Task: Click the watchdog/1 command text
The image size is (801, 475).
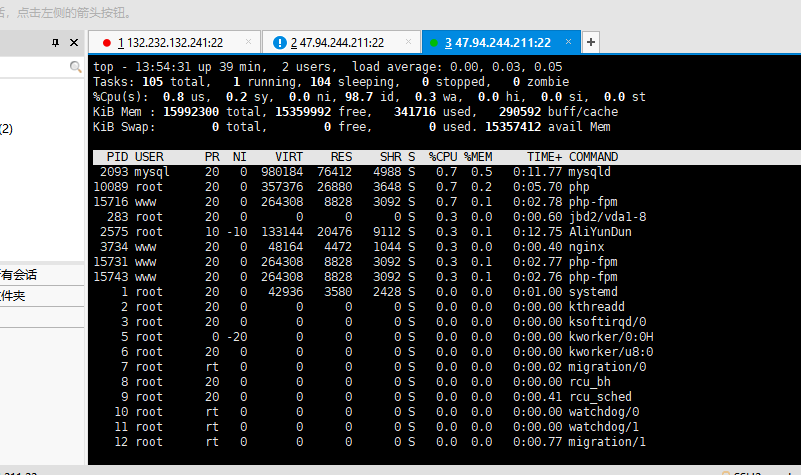Action: 604,427
